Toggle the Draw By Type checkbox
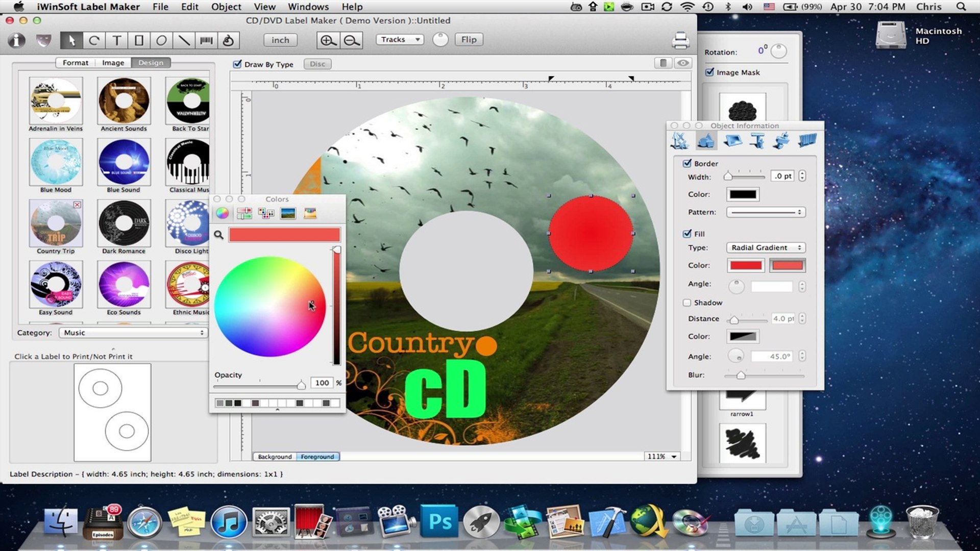Viewport: 980px width, 551px height. pos(237,64)
